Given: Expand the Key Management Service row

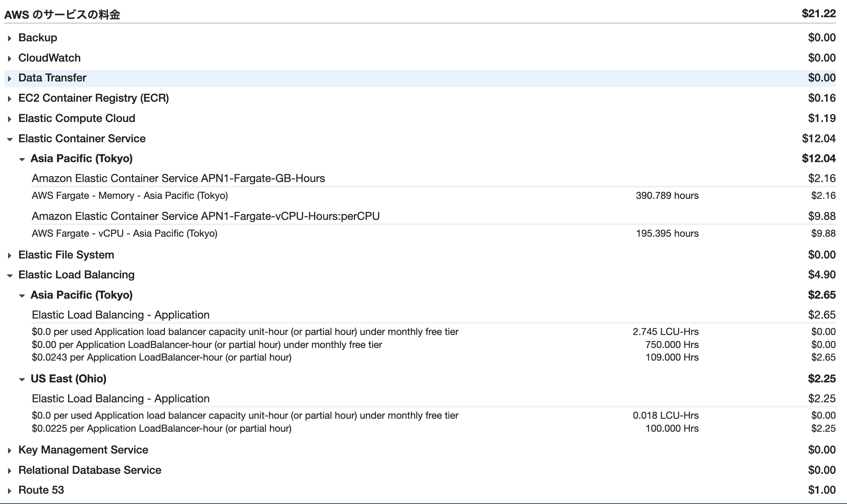Looking at the screenshot, I should [10, 450].
